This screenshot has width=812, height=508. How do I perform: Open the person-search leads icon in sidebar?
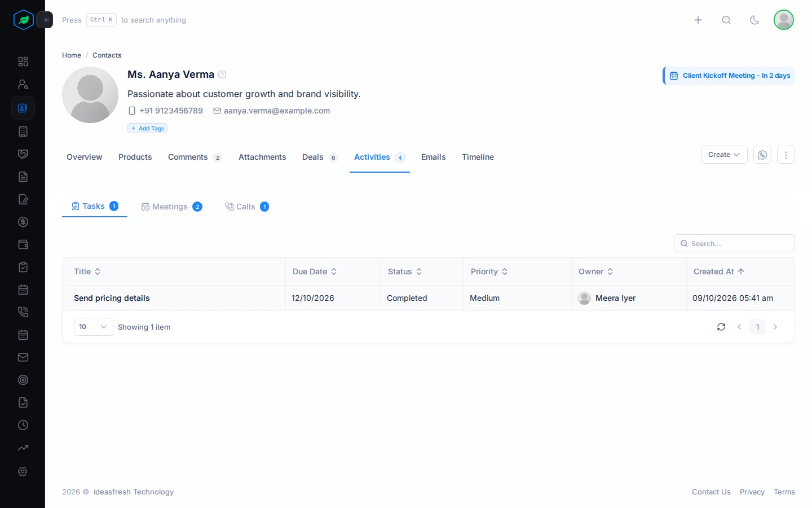tap(23, 84)
